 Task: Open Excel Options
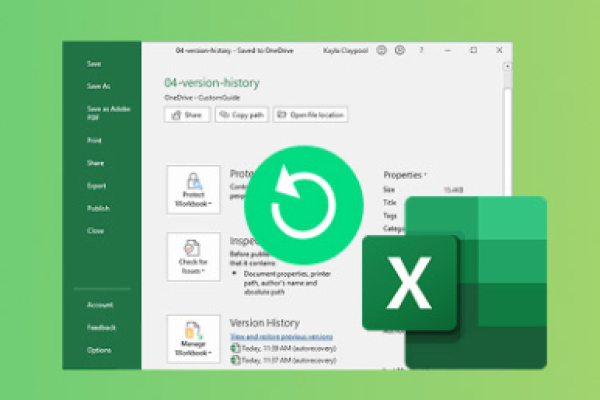click(99, 350)
